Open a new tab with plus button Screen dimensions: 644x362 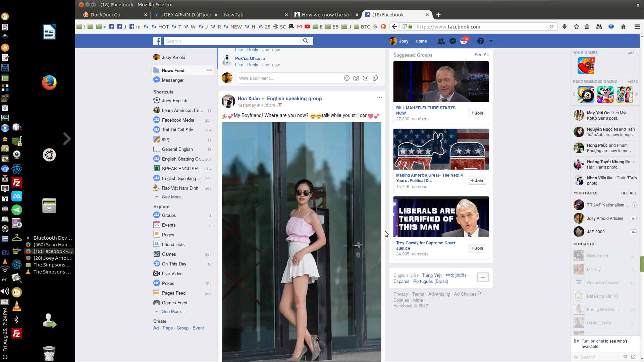pyautogui.click(x=438, y=15)
